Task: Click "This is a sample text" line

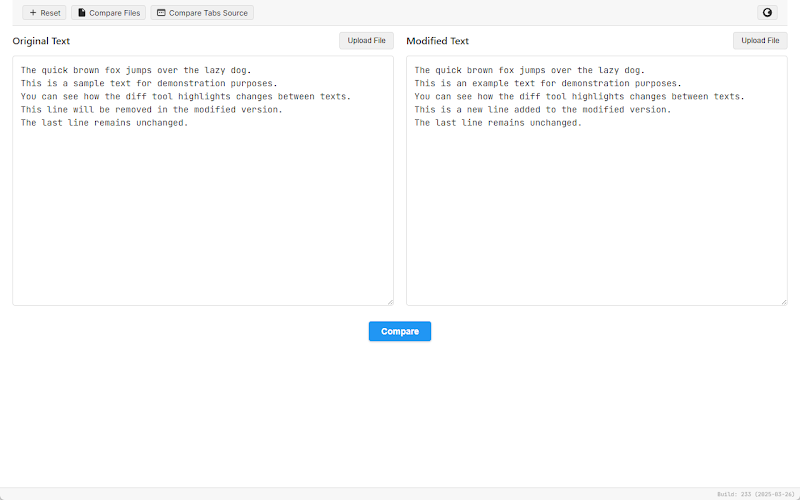Action: pyautogui.click(x=149, y=83)
